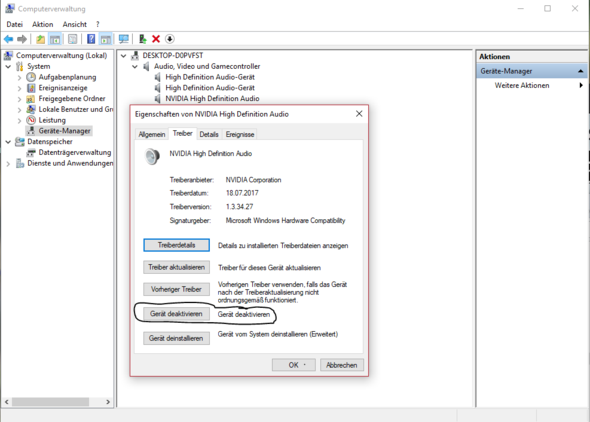Toggle the Action pane toolbar icon
Viewport: 590px width, 422px height.
click(x=106, y=39)
